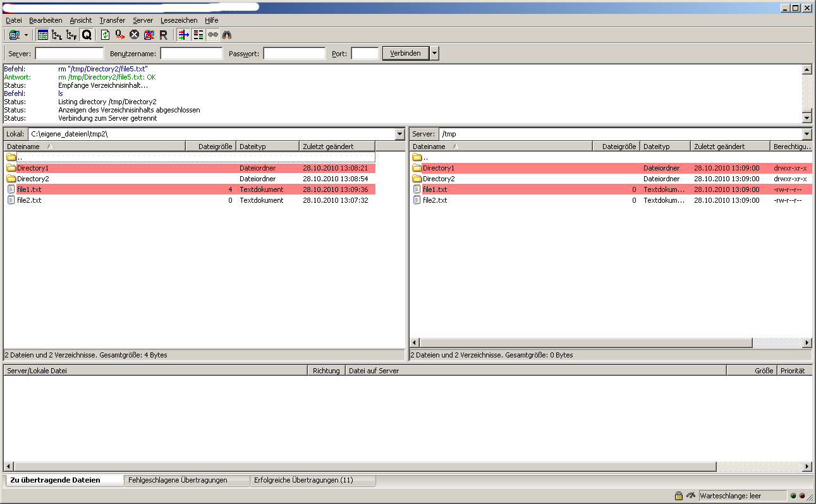The width and height of the screenshot is (816, 504).
Task: Open the Site Manager dropdown arrow
Action: tap(26, 35)
